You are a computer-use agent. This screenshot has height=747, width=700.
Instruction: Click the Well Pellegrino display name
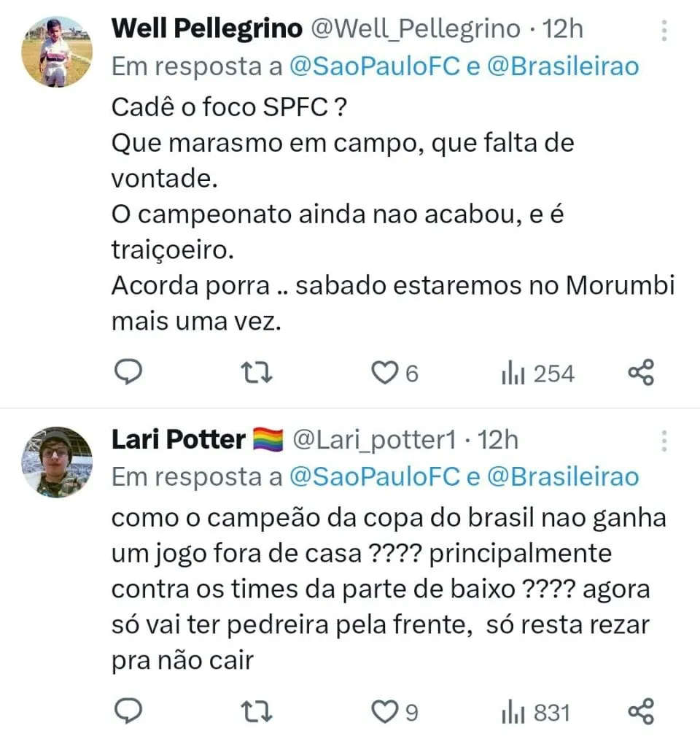[x=207, y=29]
